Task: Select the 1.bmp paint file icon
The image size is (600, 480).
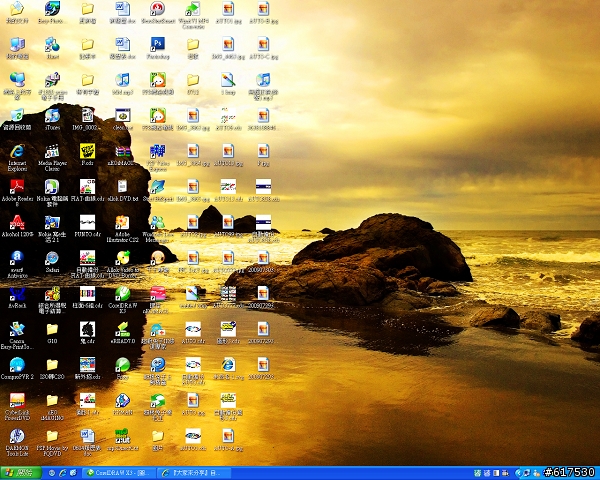Action: click(x=228, y=80)
